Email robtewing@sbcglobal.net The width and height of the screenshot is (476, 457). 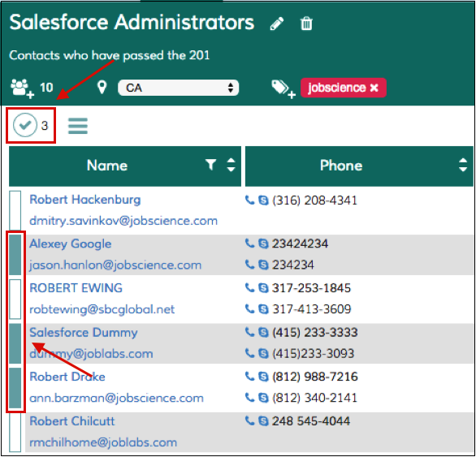pyautogui.click(x=102, y=309)
